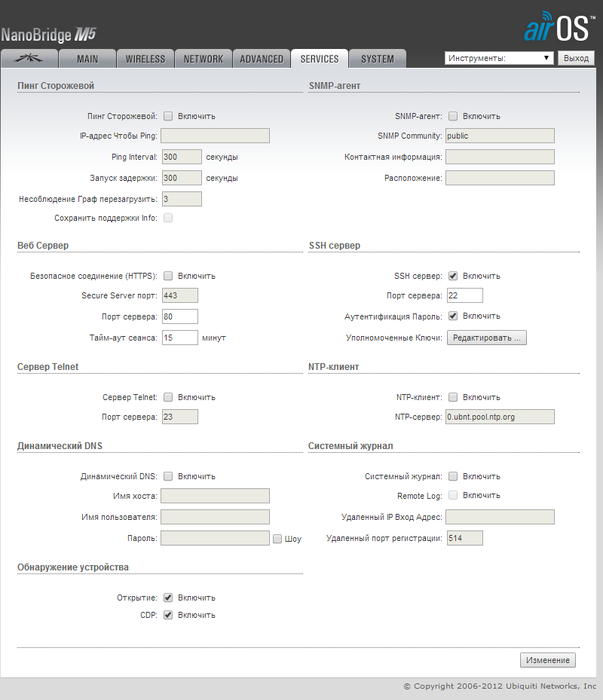Open the NETWORK tab
Screen dimensions: 603x700
(204, 59)
